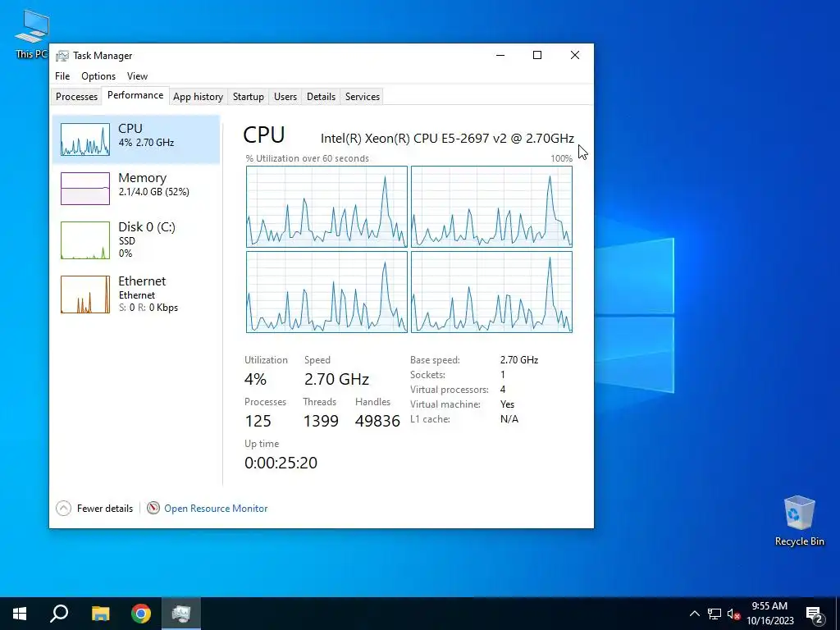
Task: Select the Performance tab
Action: pos(135,95)
